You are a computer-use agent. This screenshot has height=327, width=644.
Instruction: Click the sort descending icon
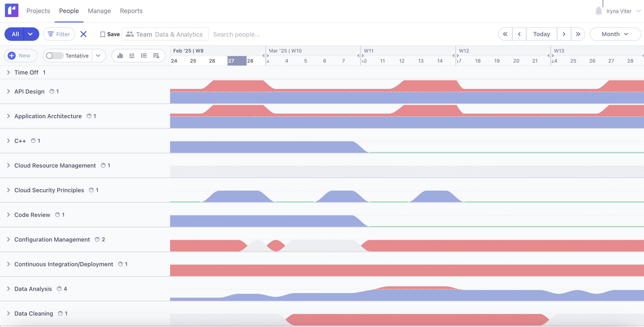[156, 55]
